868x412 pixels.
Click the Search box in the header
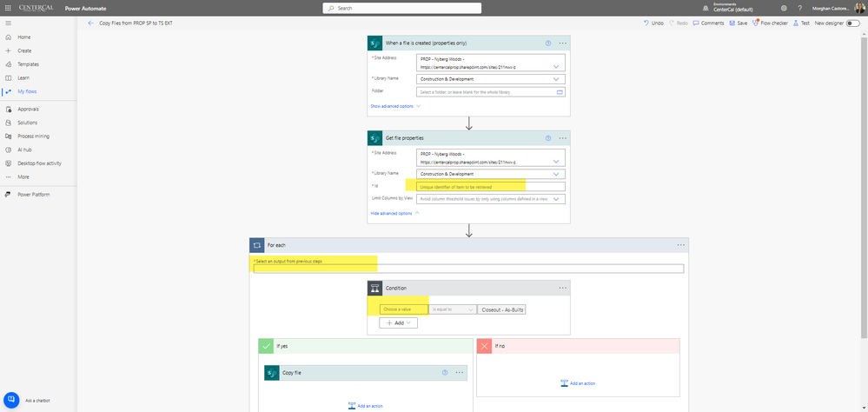click(x=402, y=9)
